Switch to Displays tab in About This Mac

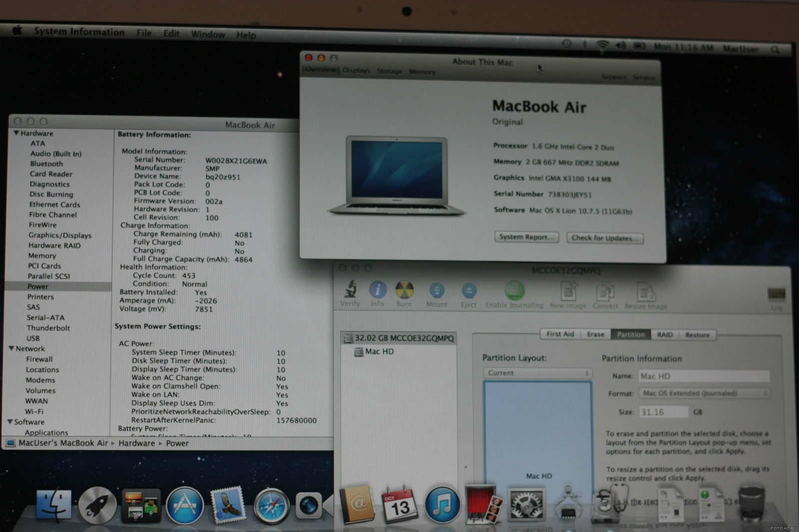click(x=357, y=70)
